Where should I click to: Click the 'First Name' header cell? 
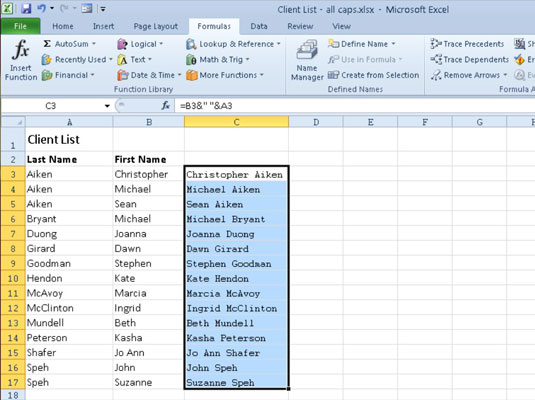(149, 159)
